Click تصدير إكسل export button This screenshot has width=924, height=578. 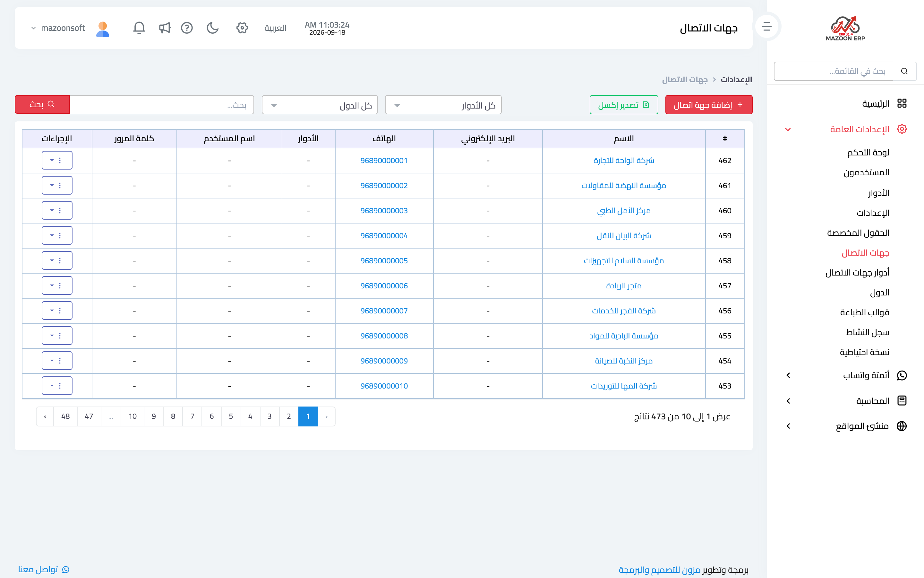point(624,105)
